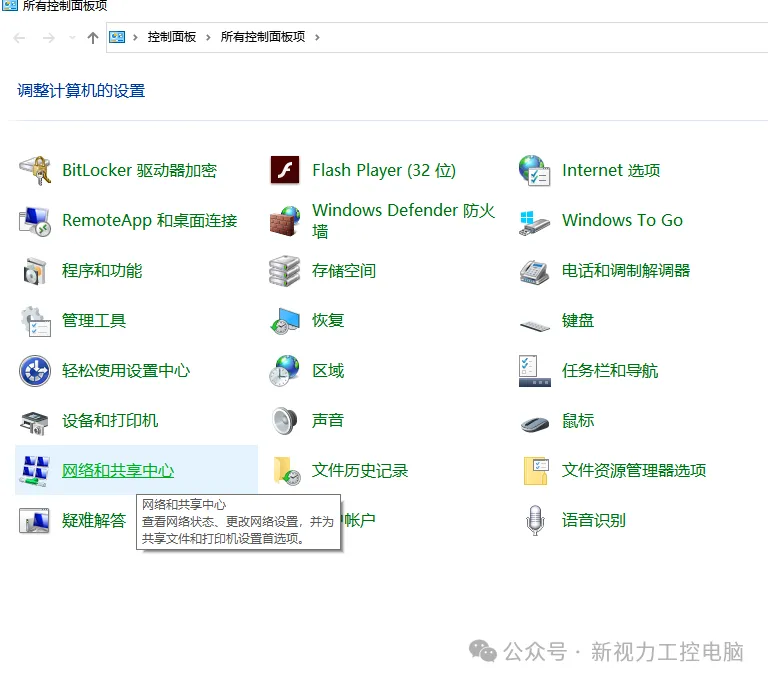Click the 电话和调制解调器 link
The height and width of the screenshot is (682, 768).
click(625, 271)
